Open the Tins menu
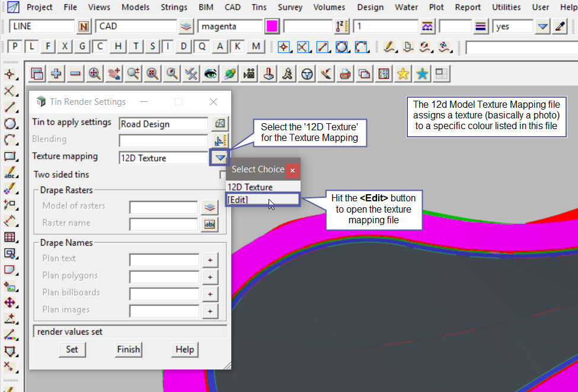Image resolution: width=578 pixels, height=392 pixels. [258, 7]
